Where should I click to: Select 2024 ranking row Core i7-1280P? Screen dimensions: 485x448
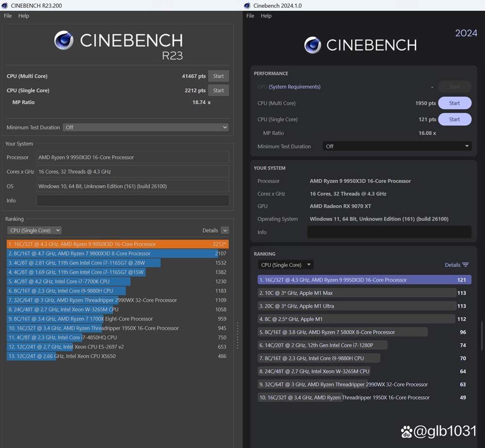pyautogui.click(x=364, y=345)
